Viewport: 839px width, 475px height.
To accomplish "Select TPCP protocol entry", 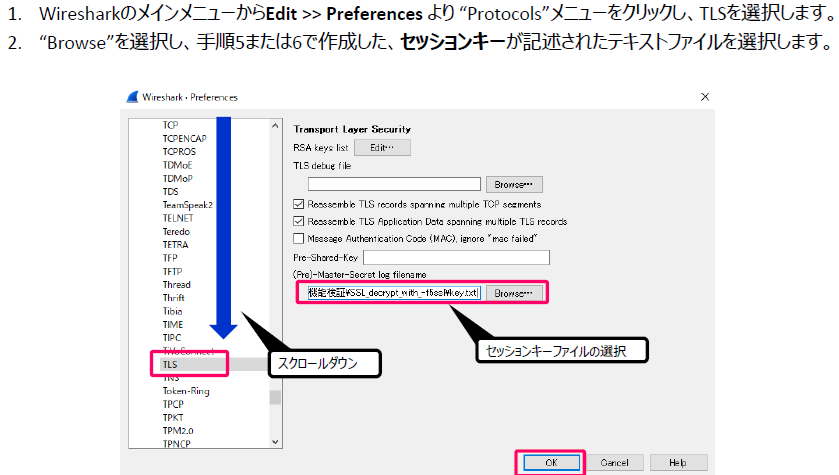I will [x=173, y=404].
